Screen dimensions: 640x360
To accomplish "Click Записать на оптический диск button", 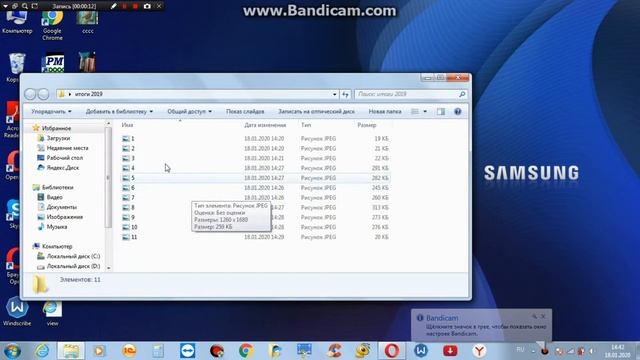I will 316,111.
